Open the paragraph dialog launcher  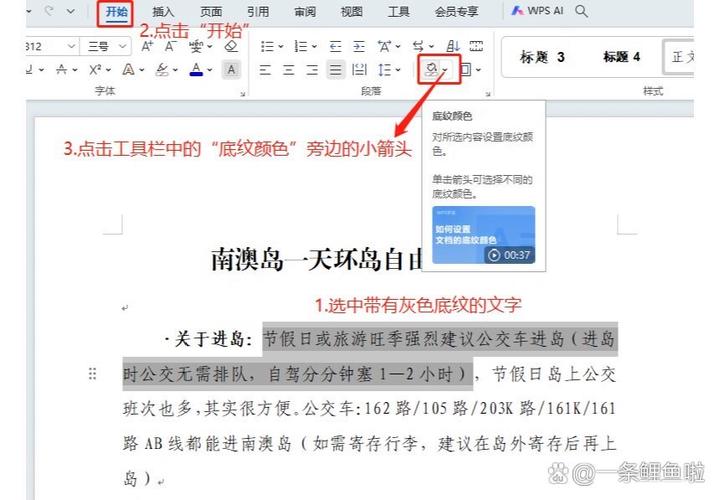(488, 94)
